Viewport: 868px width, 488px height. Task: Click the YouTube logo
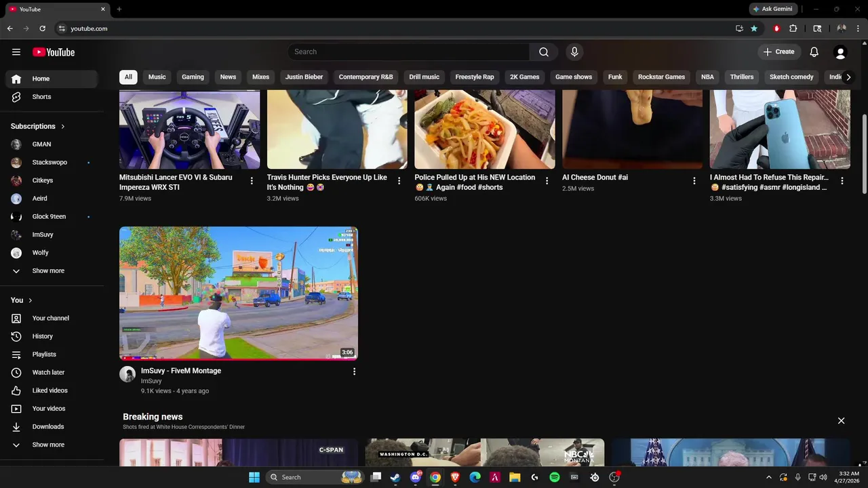(54, 52)
